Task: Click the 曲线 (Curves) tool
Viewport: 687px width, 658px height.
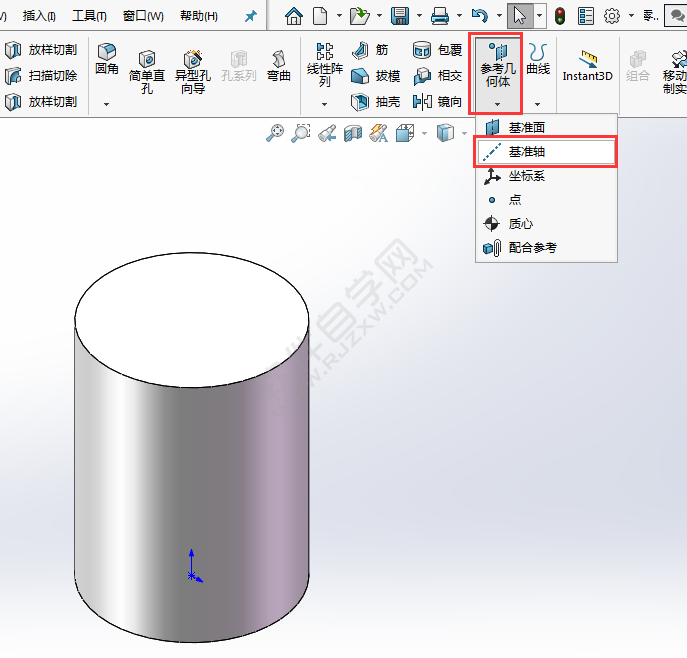Action: point(538,59)
